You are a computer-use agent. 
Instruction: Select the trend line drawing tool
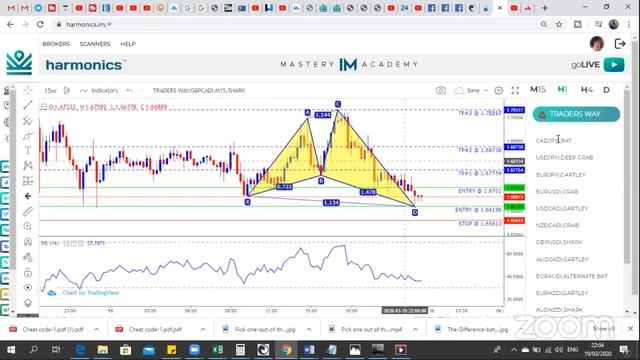pos(28,105)
